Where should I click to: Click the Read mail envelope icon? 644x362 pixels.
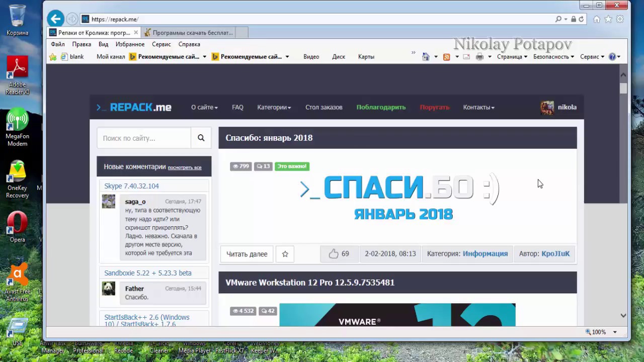466,57
